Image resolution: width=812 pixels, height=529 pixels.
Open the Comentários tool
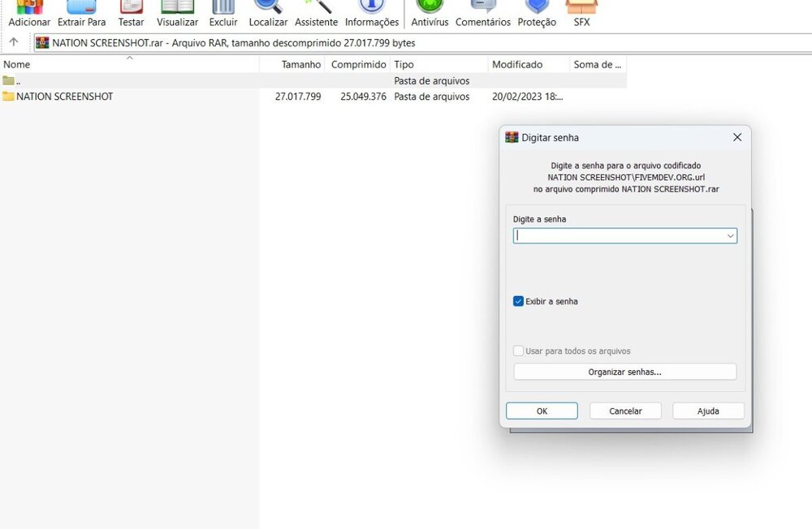pyautogui.click(x=483, y=11)
